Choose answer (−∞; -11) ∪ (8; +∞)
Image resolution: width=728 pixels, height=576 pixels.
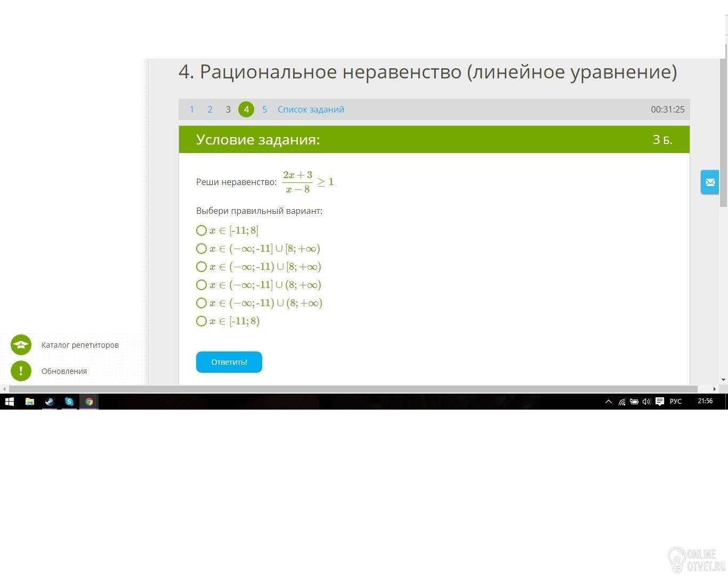tap(201, 303)
